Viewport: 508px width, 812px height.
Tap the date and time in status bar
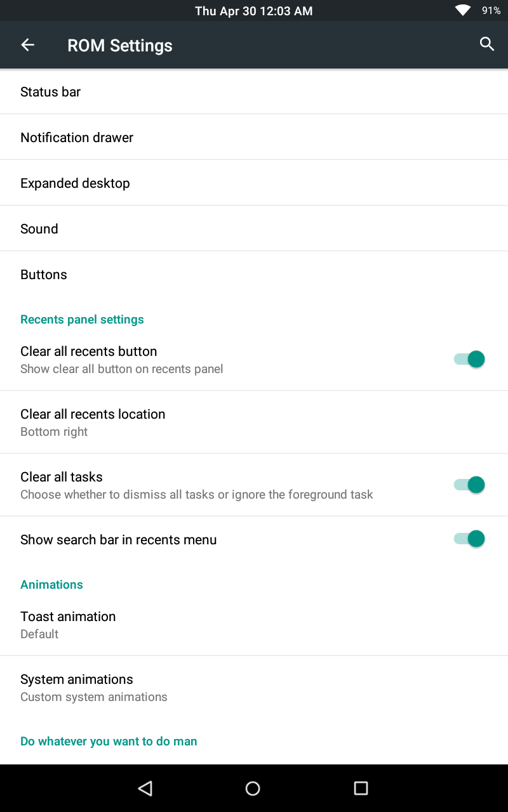(x=254, y=11)
